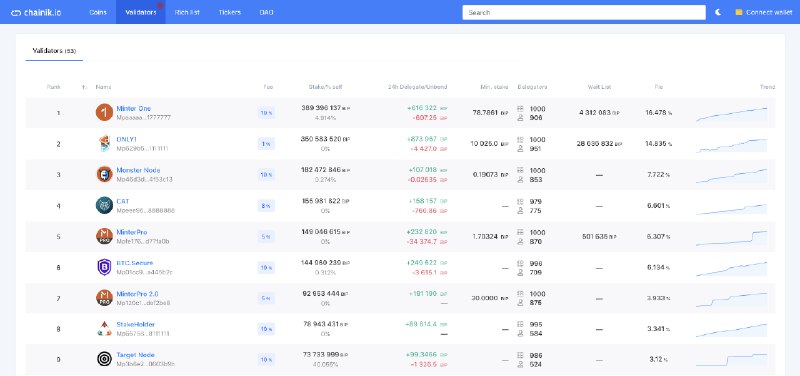Click the Stake/% self column header
800x376 pixels.
coord(325,87)
